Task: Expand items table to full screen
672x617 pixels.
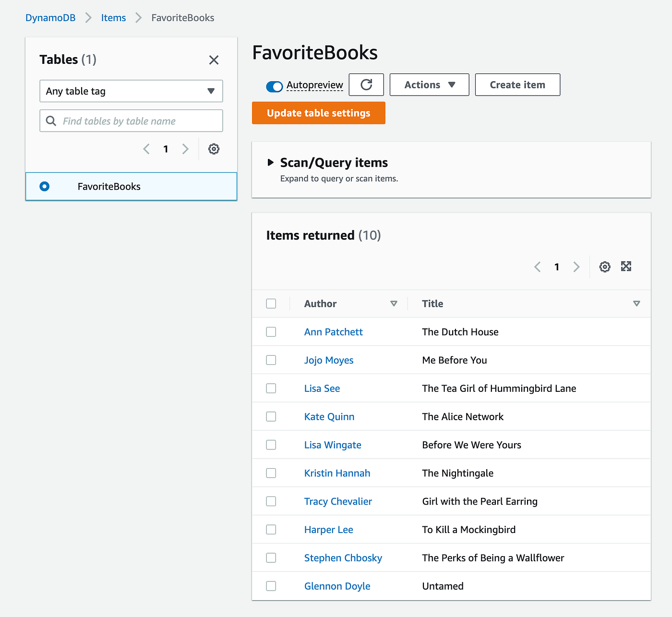Action: [626, 266]
